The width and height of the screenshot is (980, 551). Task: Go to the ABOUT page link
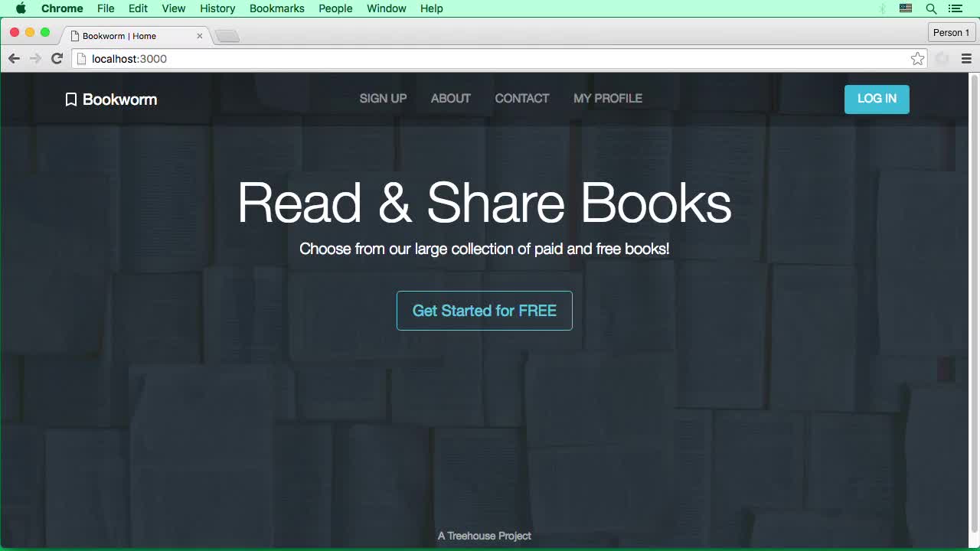tap(451, 98)
